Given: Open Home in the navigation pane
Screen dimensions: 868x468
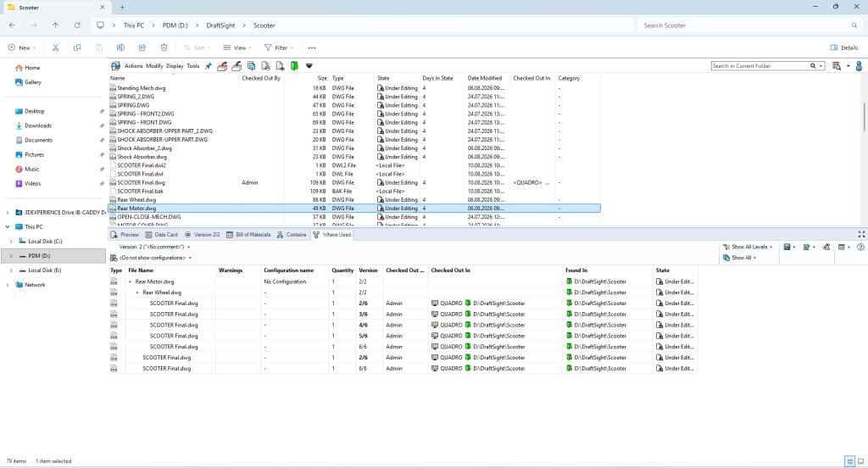Looking at the screenshot, I should pyautogui.click(x=28, y=68).
